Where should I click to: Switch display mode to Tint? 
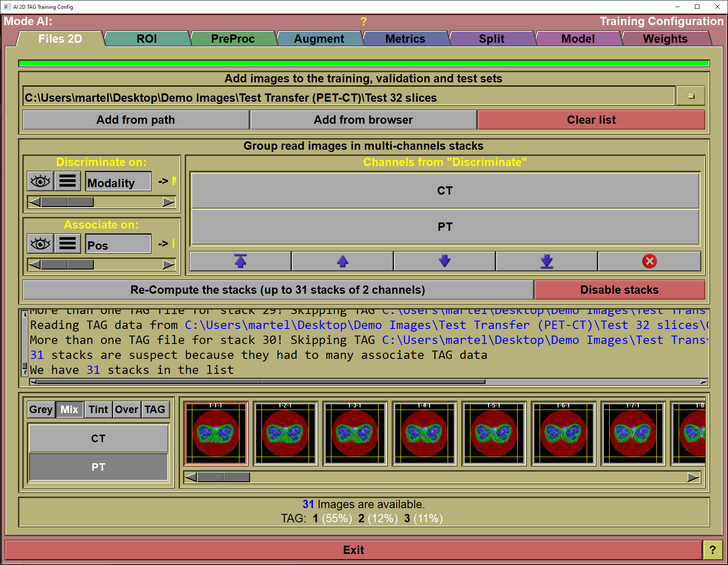[98, 410]
